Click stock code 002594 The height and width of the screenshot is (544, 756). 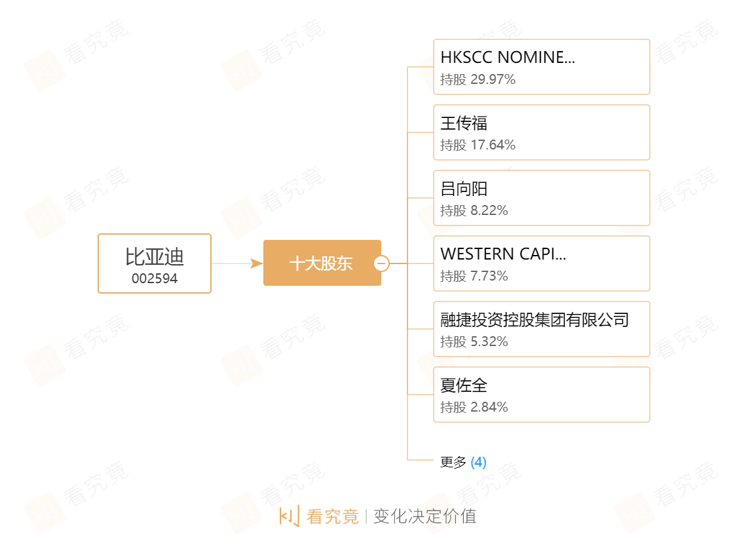coord(155,279)
